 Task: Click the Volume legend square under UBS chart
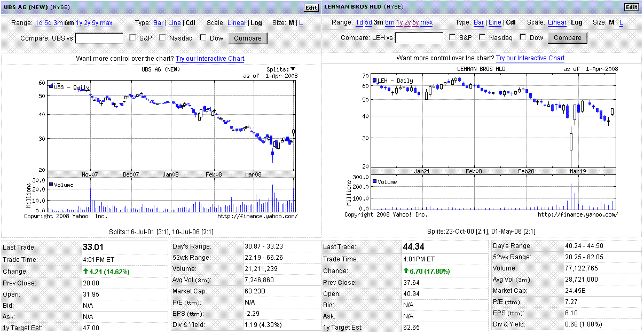coord(51,184)
